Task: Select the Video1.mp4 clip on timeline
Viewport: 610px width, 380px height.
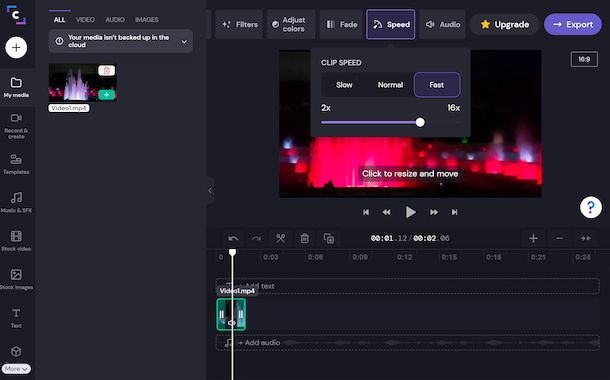Action: pos(231,314)
